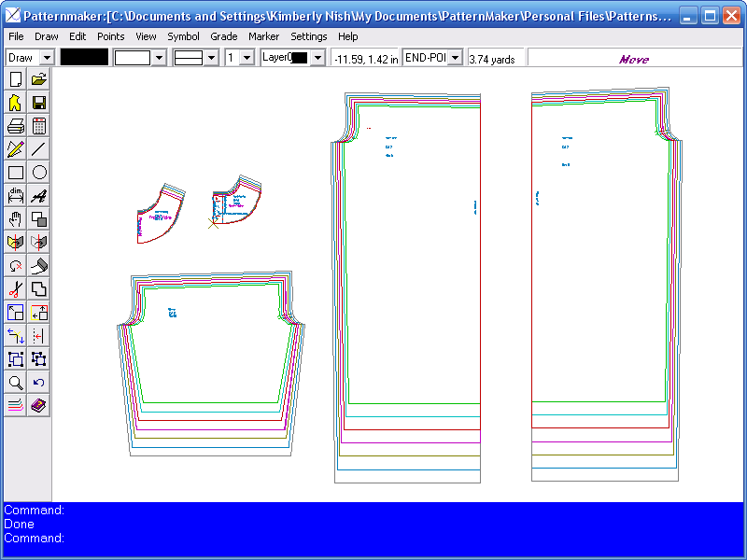Screen dimensions: 747x560
Task: Select the pattern piece tool with yellow icon
Action: point(15,102)
